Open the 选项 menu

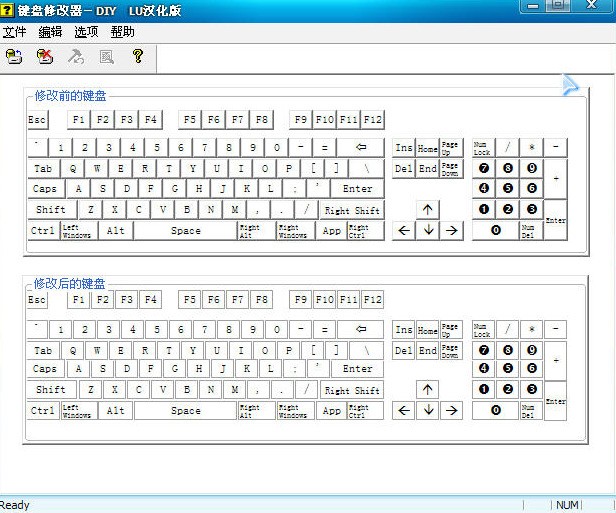point(86,32)
